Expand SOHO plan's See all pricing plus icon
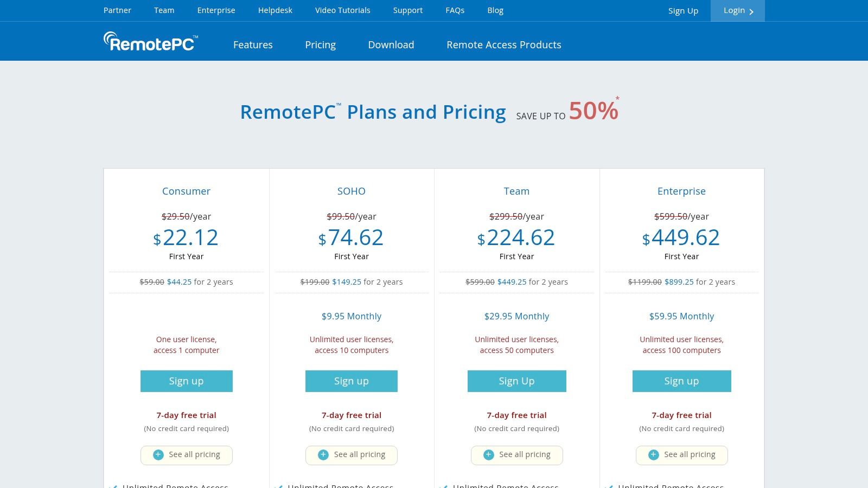The height and width of the screenshot is (488, 868). [x=323, y=455]
